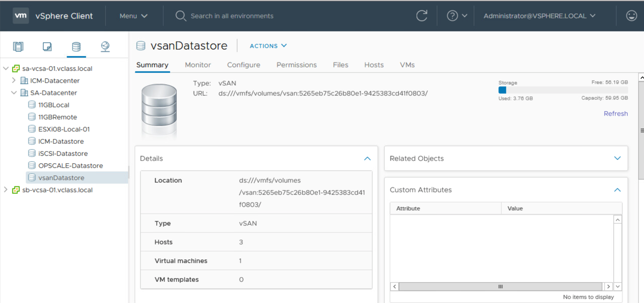Viewport: 644px width, 303px height.
Task: Click the main page vertical scrollbar
Action: [641, 130]
